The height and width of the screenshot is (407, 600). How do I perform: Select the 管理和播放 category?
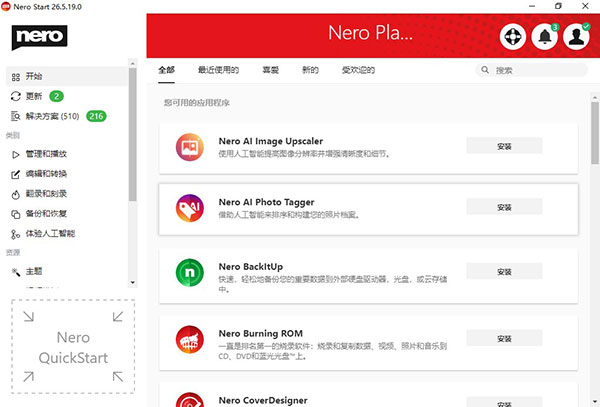(x=67, y=154)
